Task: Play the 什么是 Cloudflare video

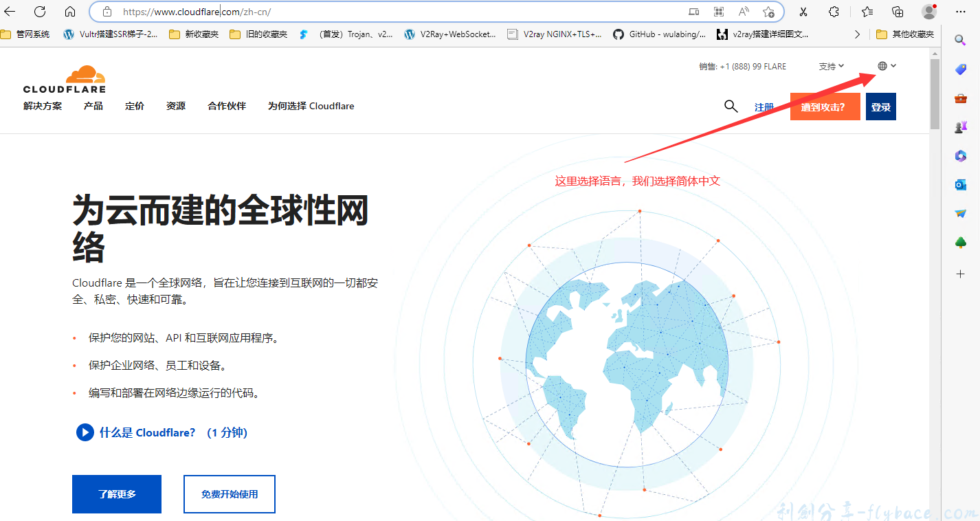Action: 85,432
